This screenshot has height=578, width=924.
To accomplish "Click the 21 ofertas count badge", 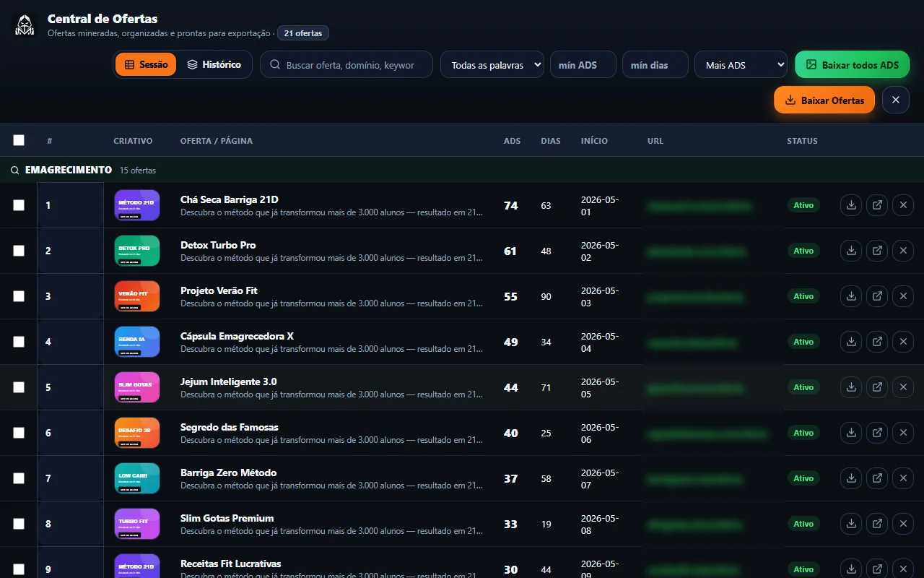I will 303,33.
